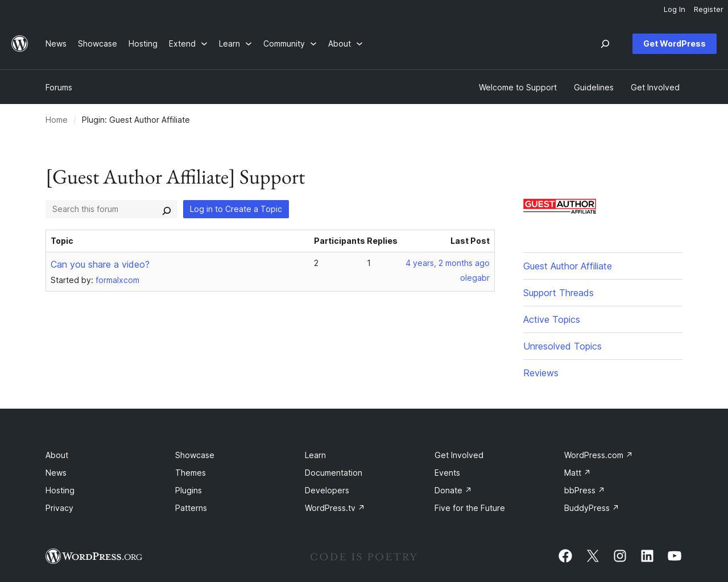Open the 4 years, 2 months ago post link
The height and width of the screenshot is (582, 728).
[x=447, y=263]
